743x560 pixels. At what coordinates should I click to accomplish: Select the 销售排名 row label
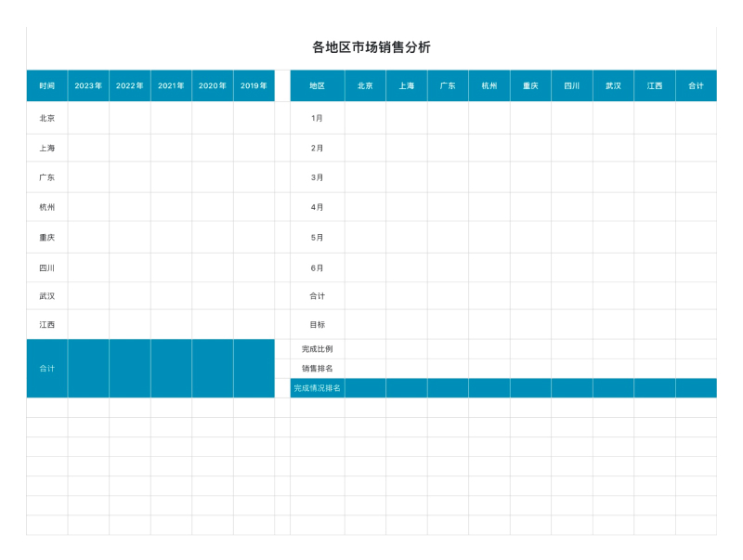point(317,369)
